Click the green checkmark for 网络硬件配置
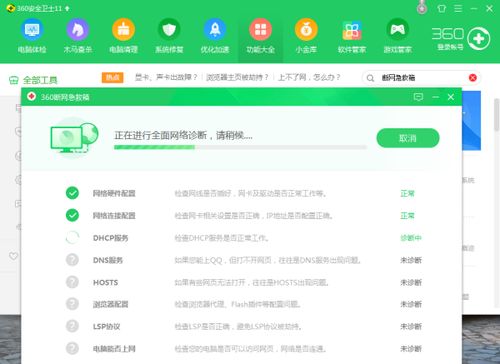500x364 pixels. click(72, 193)
